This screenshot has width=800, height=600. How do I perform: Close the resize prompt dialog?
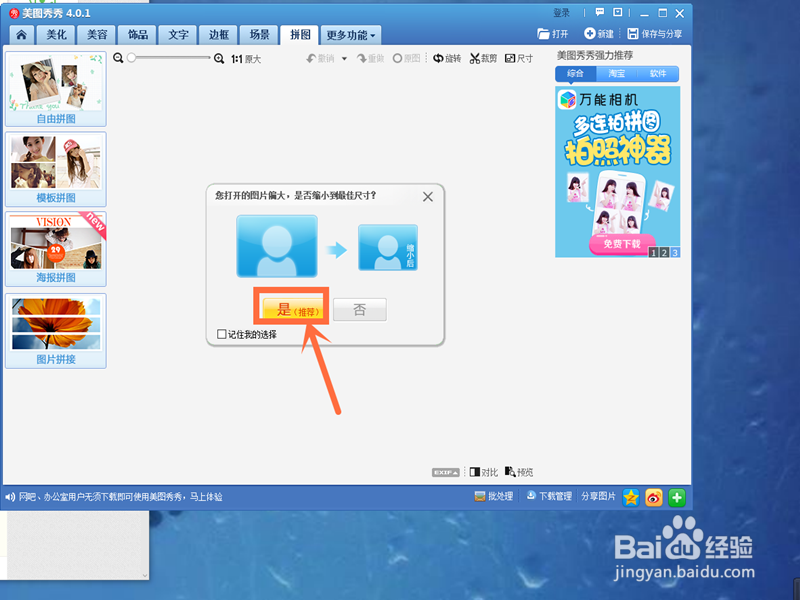pyautogui.click(x=428, y=196)
